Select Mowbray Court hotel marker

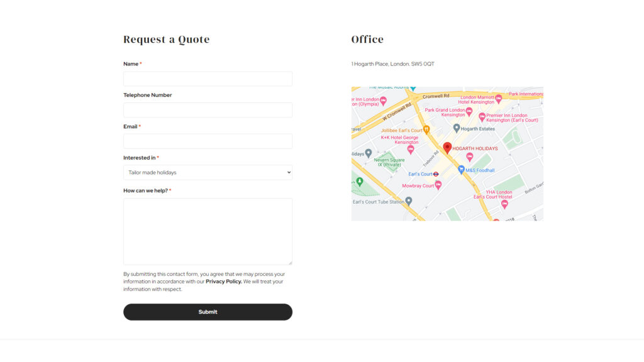tap(438, 185)
